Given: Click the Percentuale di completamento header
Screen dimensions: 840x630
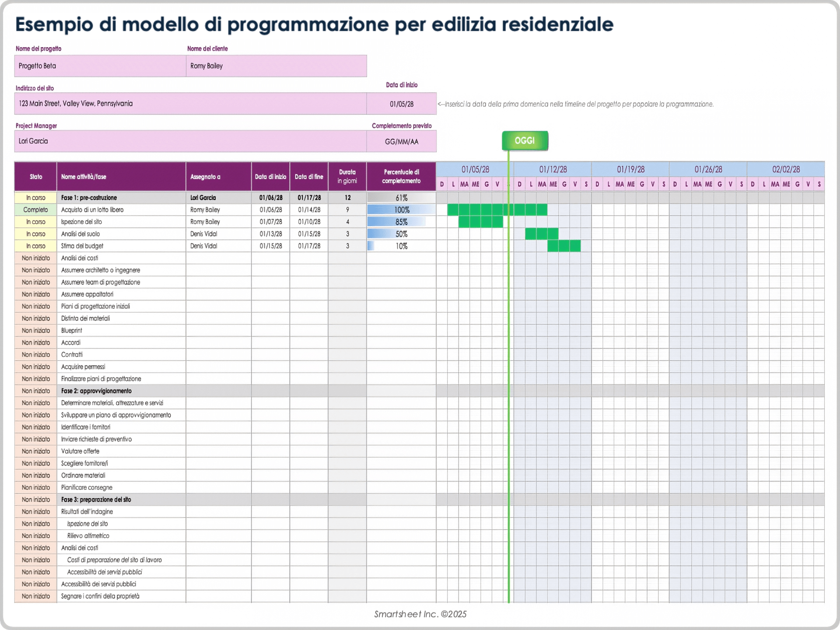Looking at the screenshot, I should 401,177.
